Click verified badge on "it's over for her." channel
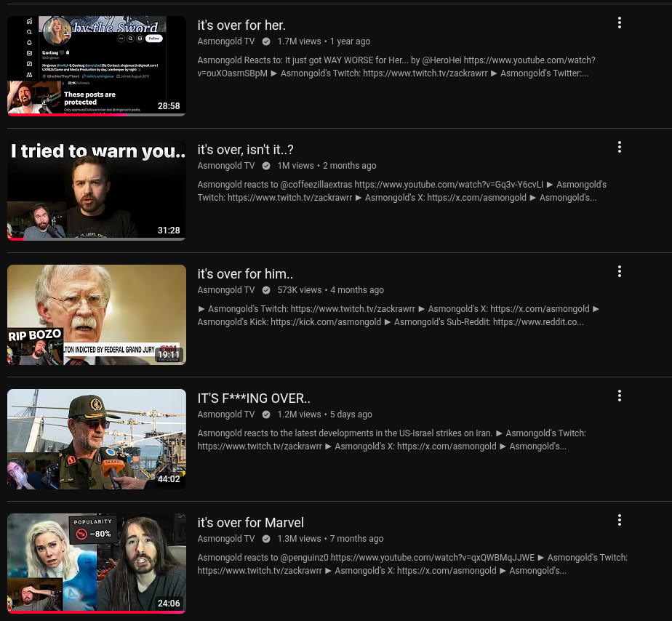The height and width of the screenshot is (621, 672). [x=266, y=41]
